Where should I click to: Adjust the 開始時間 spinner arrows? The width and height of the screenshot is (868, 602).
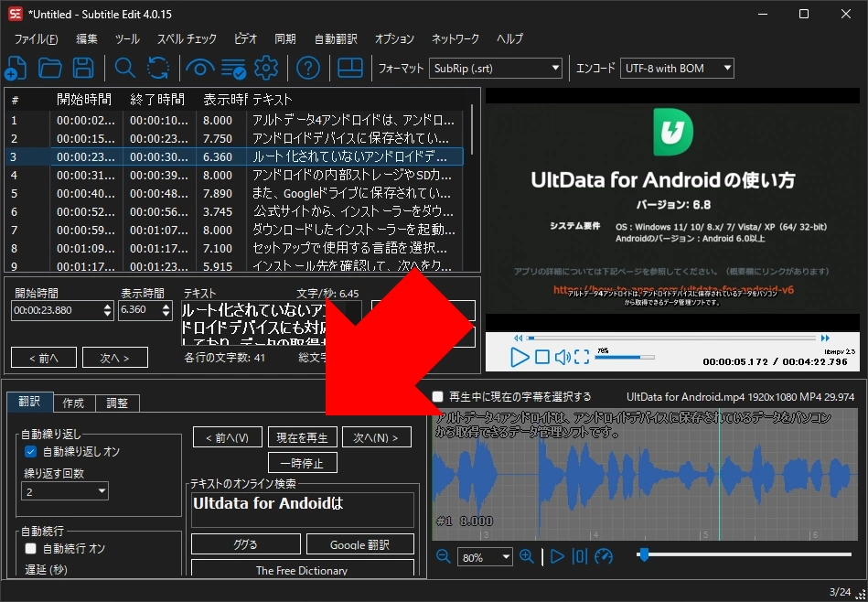coord(108,310)
